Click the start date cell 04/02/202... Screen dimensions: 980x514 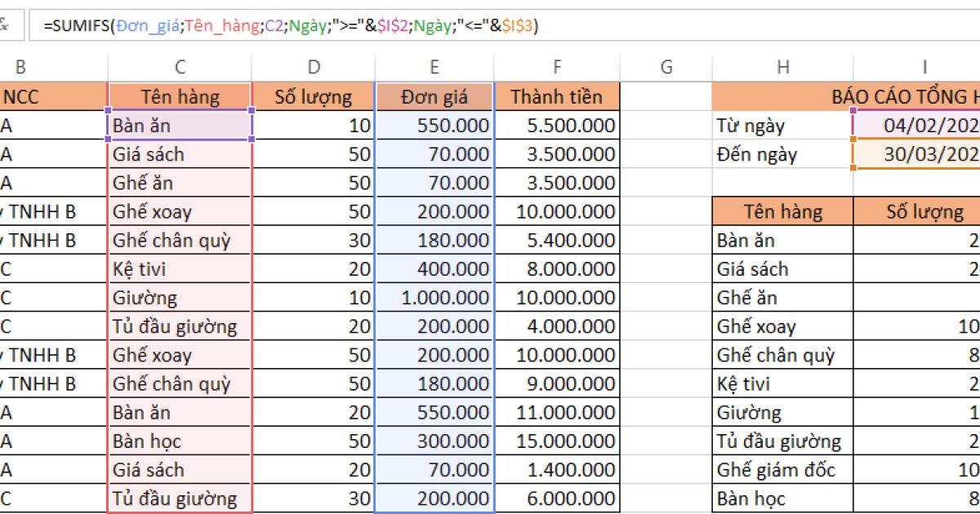(931, 125)
